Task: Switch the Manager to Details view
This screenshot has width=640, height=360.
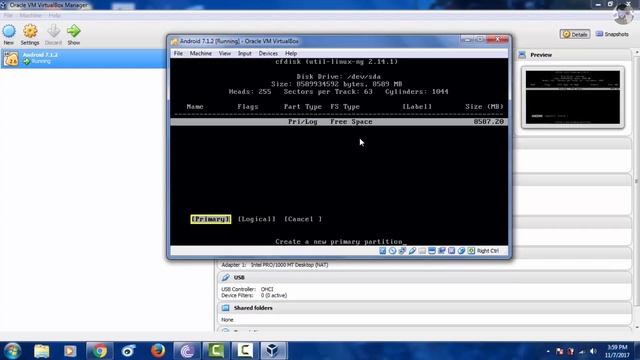Action: click(575, 34)
